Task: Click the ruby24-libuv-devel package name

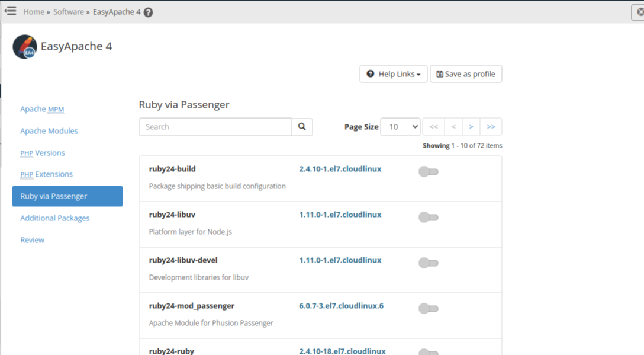Action: 183,260
